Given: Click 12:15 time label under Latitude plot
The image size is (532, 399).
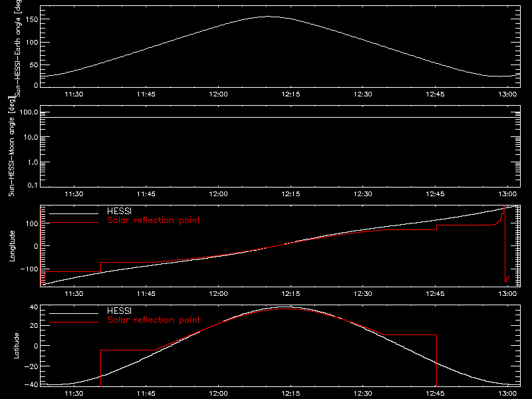Looking at the screenshot, I should tap(291, 394).
